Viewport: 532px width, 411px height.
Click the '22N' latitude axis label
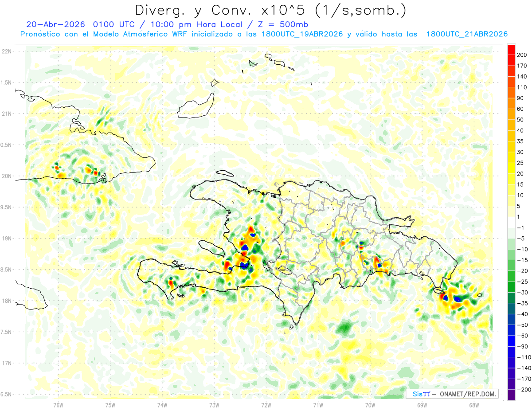click(7, 51)
